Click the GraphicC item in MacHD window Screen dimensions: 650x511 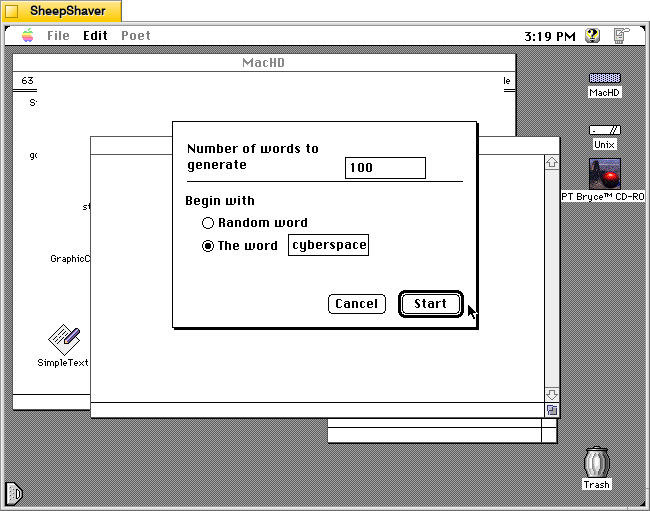(70, 259)
